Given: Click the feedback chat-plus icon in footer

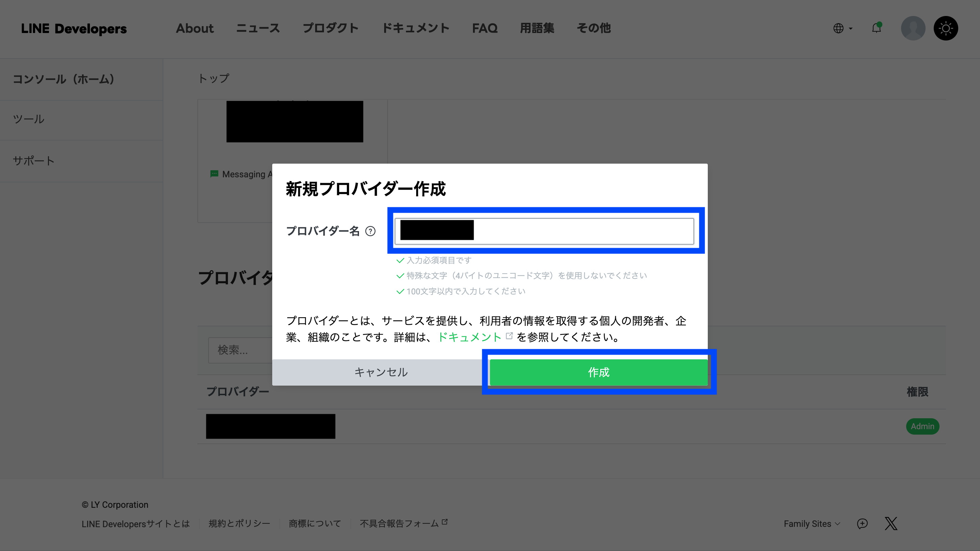Looking at the screenshot, I should [862, 523].
